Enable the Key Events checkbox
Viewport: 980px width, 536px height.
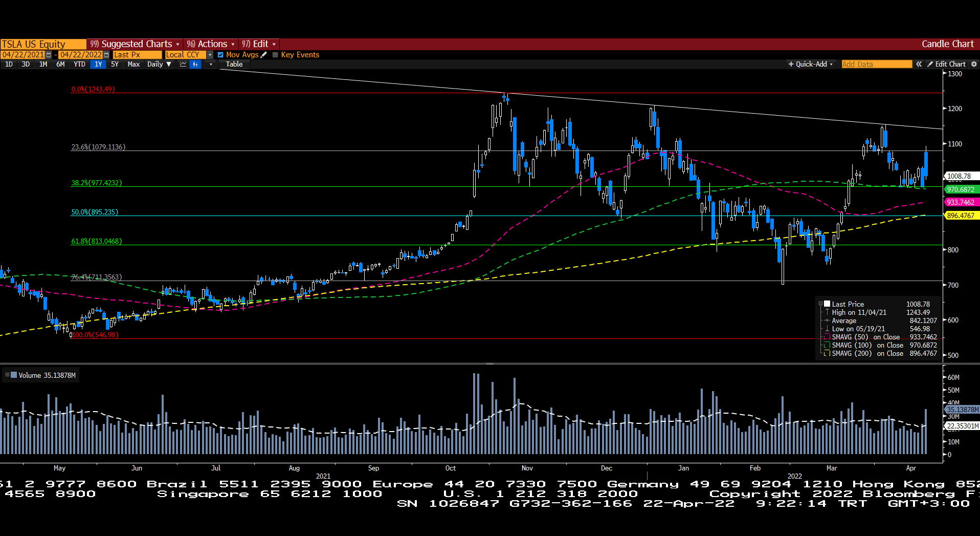(x=275, y=55)
